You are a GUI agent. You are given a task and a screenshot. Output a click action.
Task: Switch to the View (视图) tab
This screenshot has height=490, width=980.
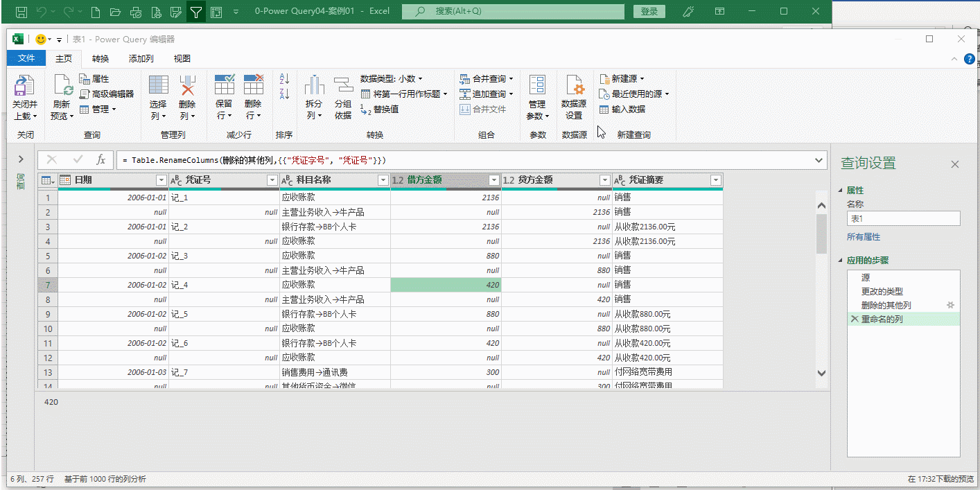point(182,59)
